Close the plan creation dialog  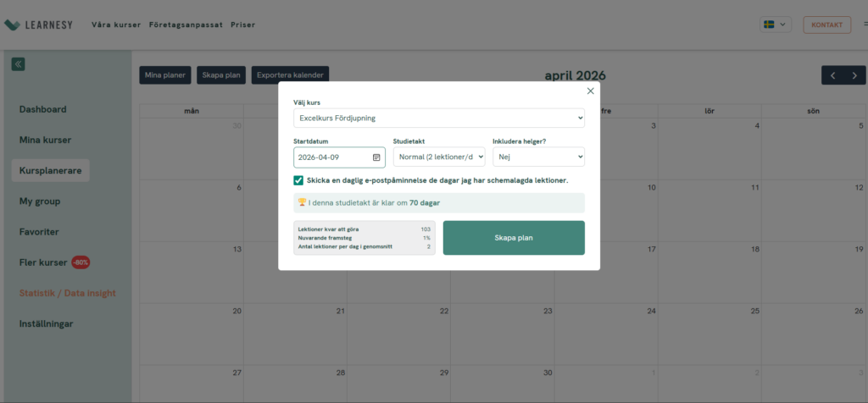point(591,91)
